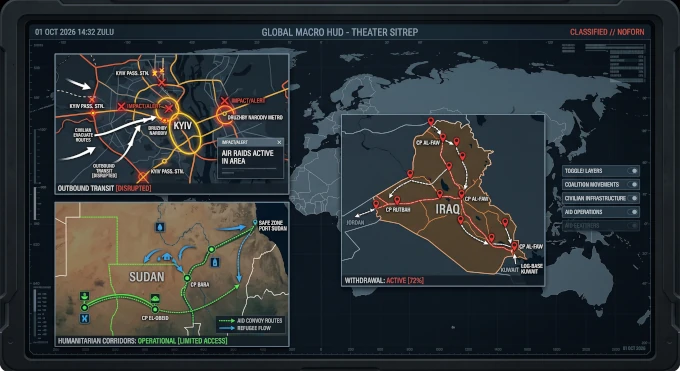Image resolution: width=680 pixels, height=371 pixels.
Task: Click Humanitarian Corridors Operational status text
Action: (142, 341)
